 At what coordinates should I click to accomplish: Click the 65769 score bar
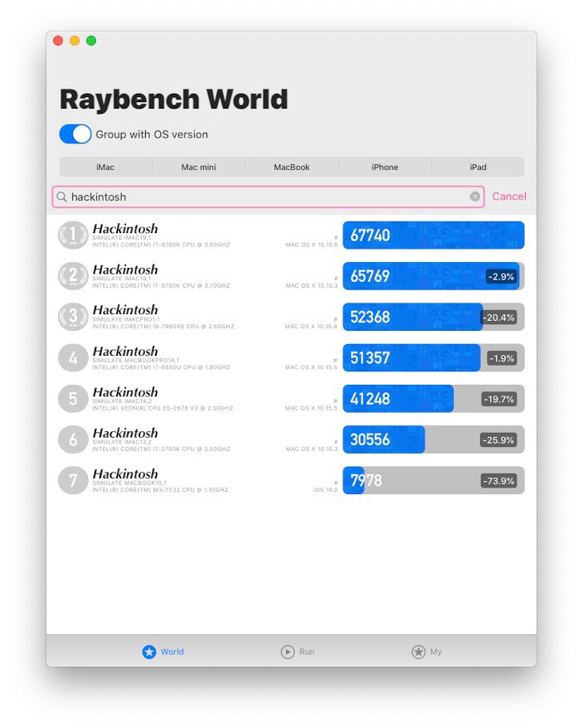[434, 276]
